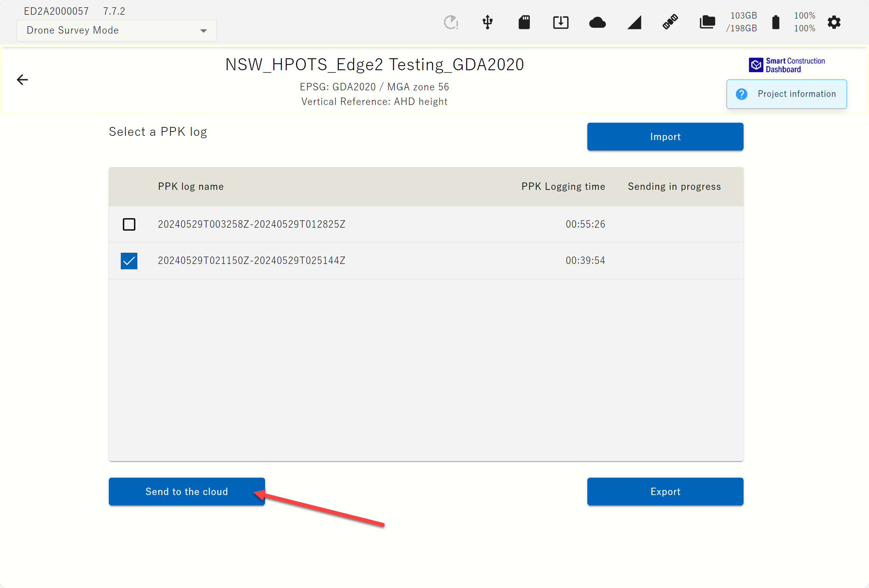Viewport: 869px width, 588px height.
Task: Open settings gear icon
Action: tap(834, 22)
